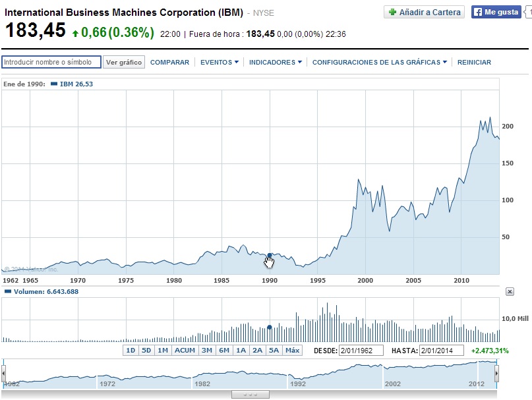
Task: Click the 1982 marker in the navigator
Action: 202,384
